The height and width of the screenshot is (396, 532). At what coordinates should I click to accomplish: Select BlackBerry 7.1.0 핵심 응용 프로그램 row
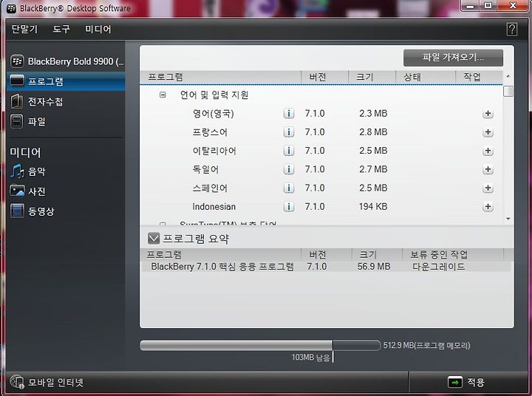(325, 267)
